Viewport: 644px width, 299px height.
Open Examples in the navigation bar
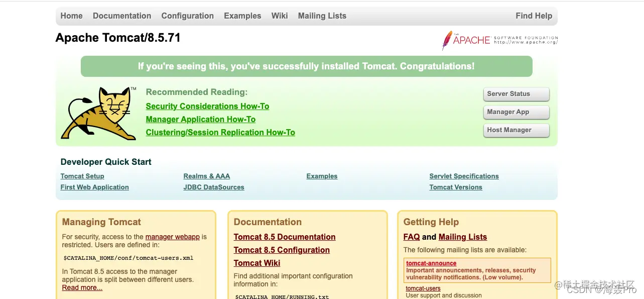pos(242,16)
